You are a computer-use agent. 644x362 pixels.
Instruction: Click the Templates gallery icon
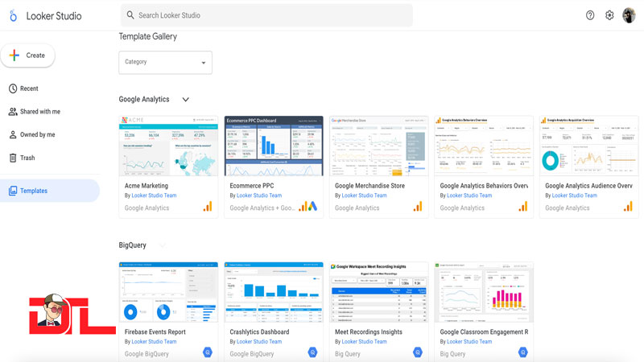click(x=13, y=191)
